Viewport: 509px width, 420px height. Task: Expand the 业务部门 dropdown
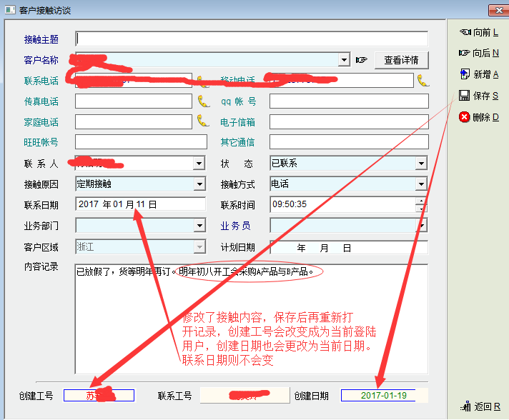click(199, 226)
